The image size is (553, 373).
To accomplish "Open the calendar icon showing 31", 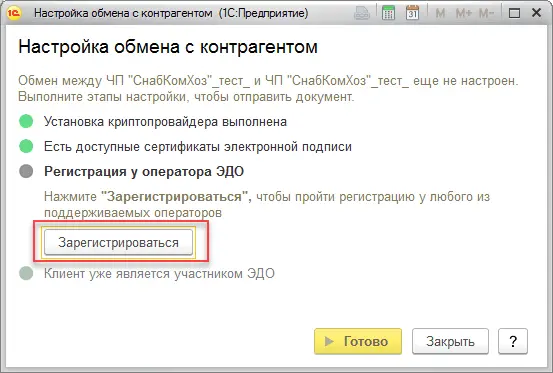I will (412, 13).
